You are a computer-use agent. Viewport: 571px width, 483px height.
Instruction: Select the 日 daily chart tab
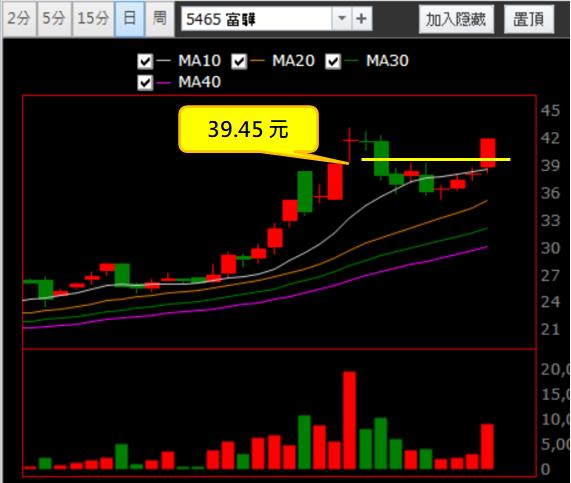tap(130, 19)
